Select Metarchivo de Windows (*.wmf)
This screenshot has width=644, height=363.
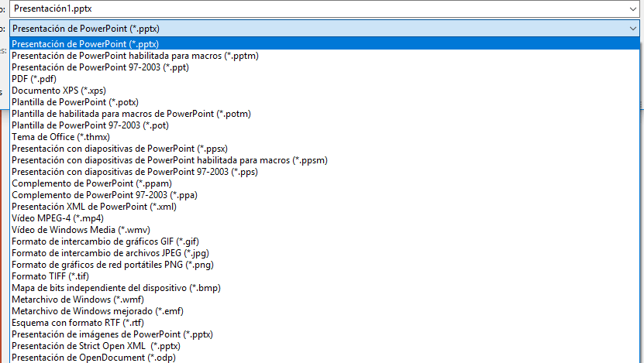325,300
